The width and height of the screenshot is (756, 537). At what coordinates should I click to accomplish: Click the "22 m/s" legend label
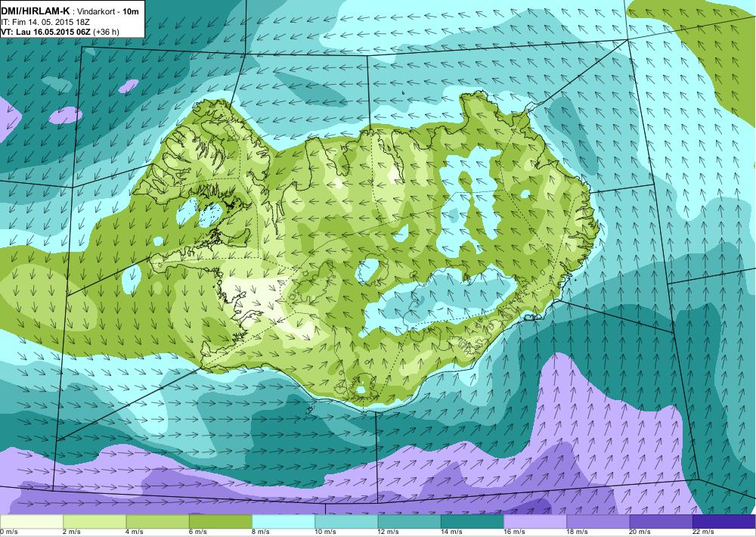(703, 532)
